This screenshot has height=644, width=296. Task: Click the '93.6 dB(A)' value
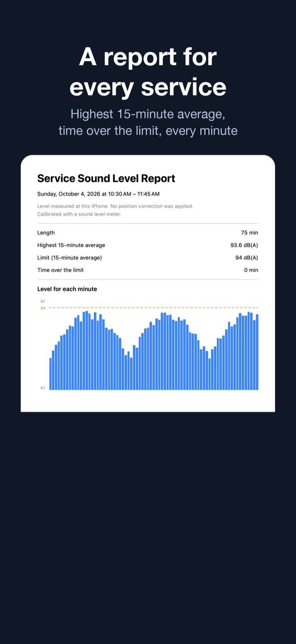(244, 245)
